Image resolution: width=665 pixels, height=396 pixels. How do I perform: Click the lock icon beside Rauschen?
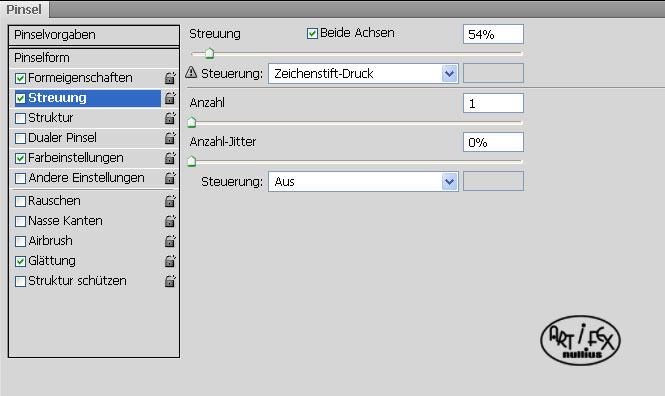[x=170, y=201]
